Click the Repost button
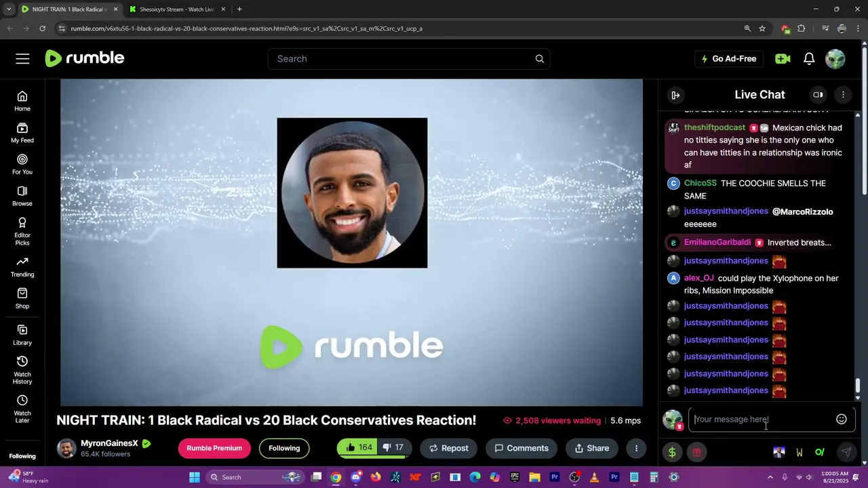The width and height of the screenshot is (868, 488). [x=449, y=448]
